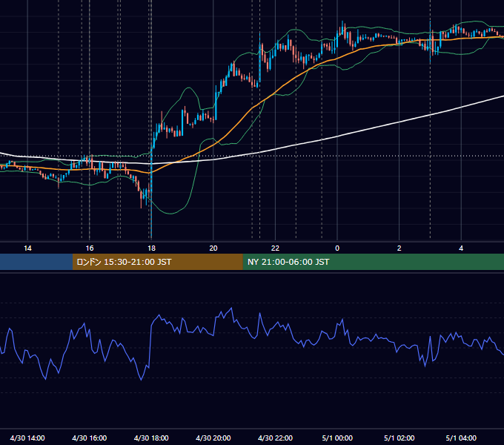Click the 4/30 18:00 date label
This screenshot has width=504, height=445.
[x=151, y=438]
